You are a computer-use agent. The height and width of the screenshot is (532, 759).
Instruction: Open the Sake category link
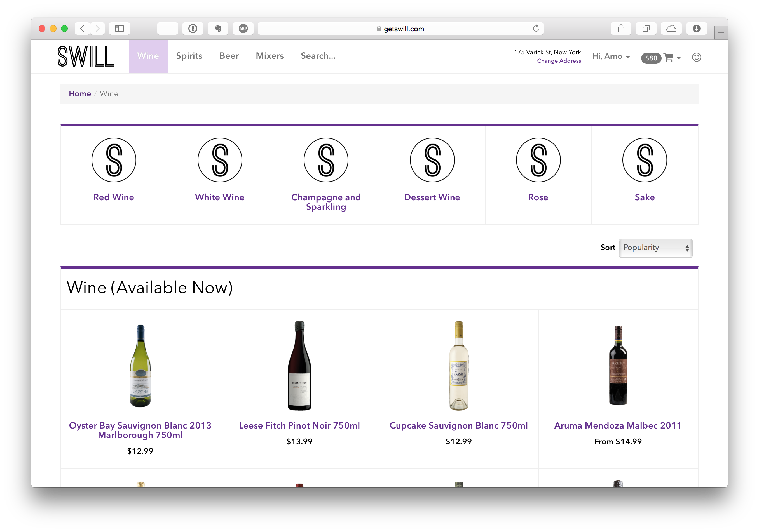pyautogui.click(x=645, y=197)
